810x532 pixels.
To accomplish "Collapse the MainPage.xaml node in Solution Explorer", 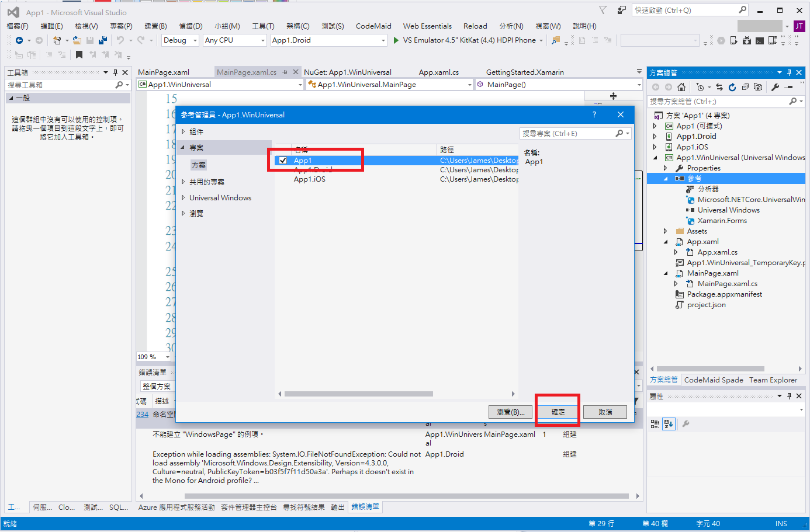I will tap(665, 273).
